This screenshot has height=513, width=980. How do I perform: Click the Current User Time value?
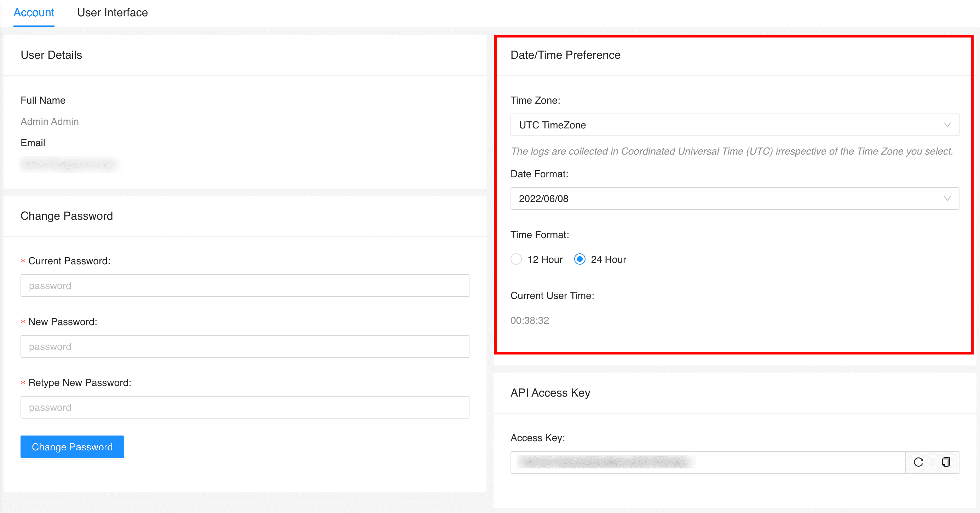click(530, 321)
